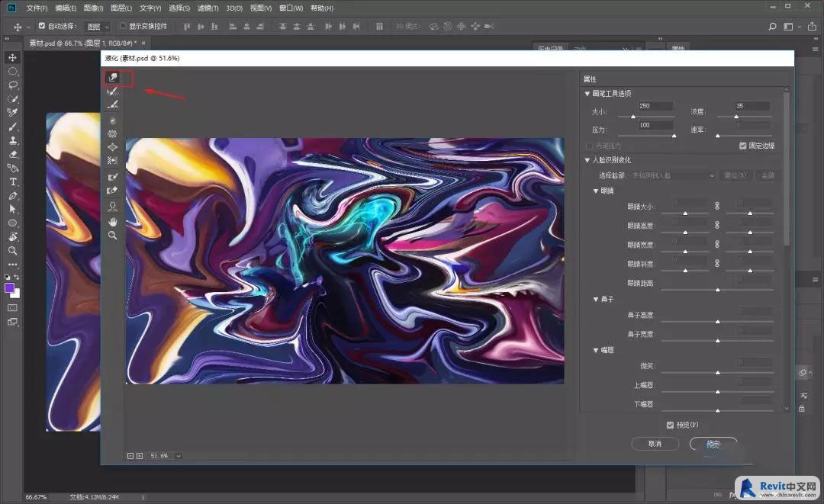The image size is (824, 504).
Task: Collapse the 人脸识别液化 section
Action: [x=587, y=160]
